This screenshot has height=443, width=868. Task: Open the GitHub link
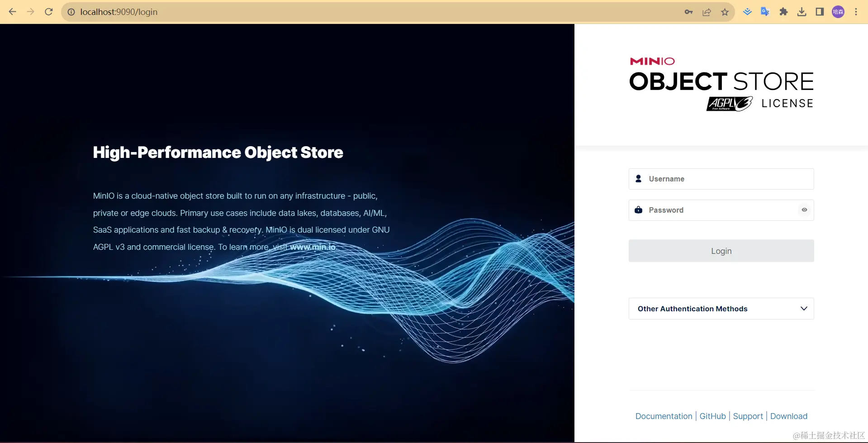click(712, 416)
